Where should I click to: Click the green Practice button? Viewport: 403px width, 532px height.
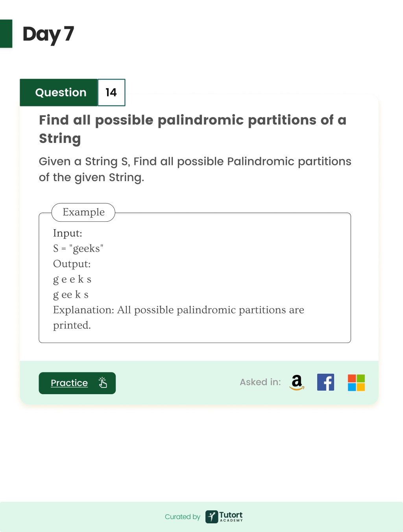[x=77, y=383]
